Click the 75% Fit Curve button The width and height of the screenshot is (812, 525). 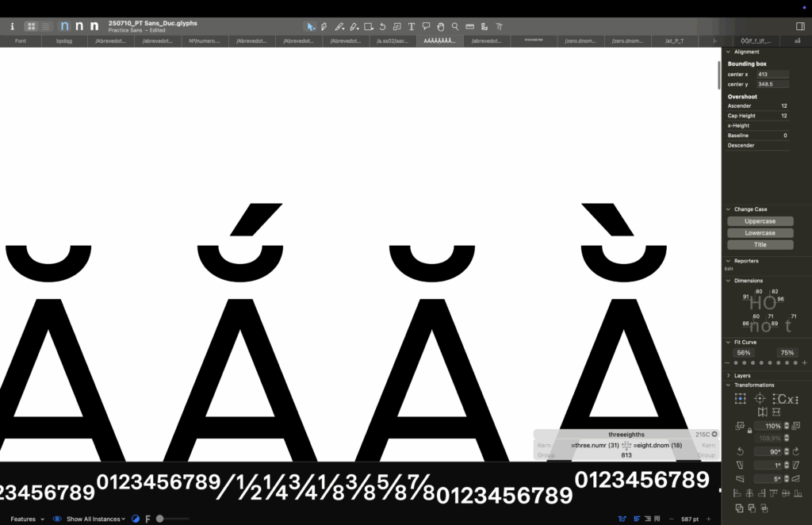tap(787, 353)
